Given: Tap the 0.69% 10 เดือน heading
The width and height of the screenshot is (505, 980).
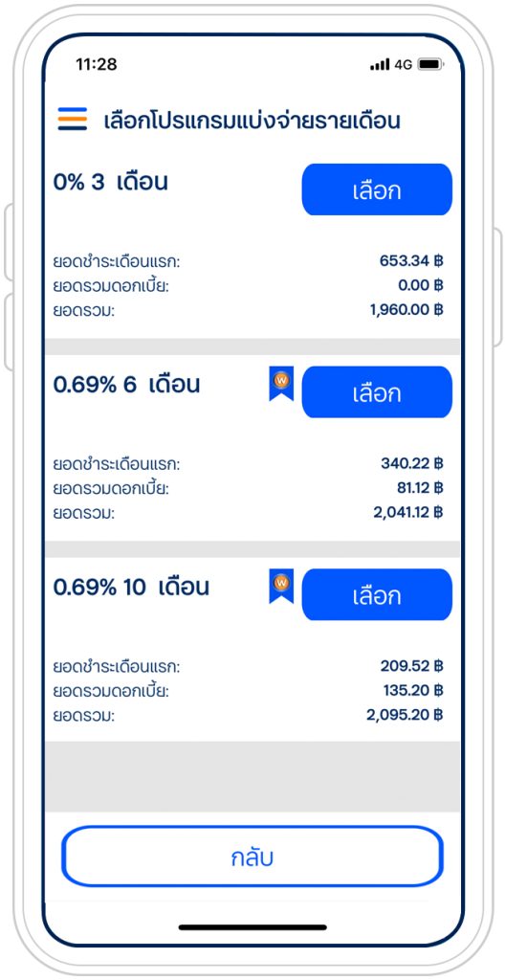Looking at the screenshot, I should pyautogui.click(x=131, y=588).
